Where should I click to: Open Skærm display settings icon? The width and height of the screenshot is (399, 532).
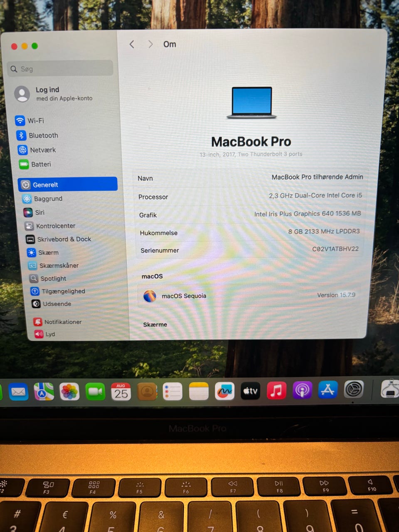(x=32, y=252)
